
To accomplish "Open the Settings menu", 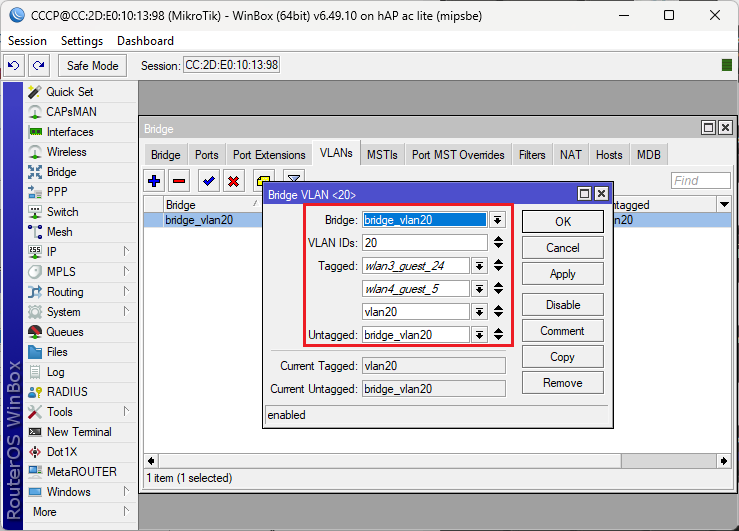I will tap(82, 41).
